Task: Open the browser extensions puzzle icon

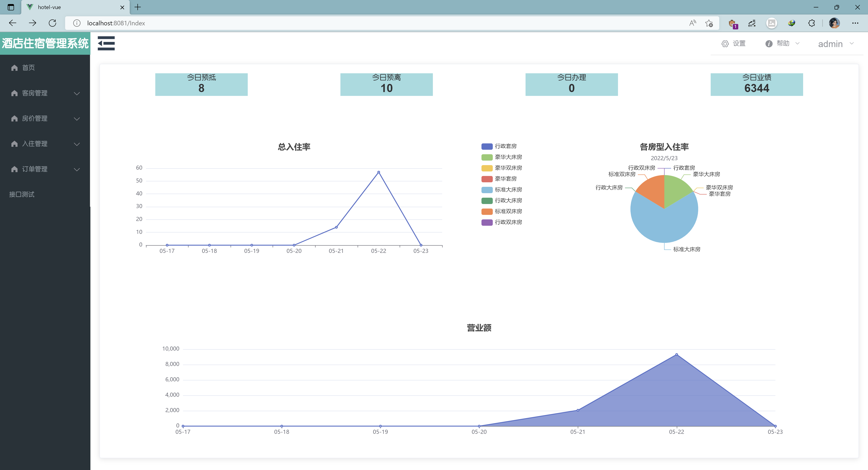Action: [x=811, y=23]
